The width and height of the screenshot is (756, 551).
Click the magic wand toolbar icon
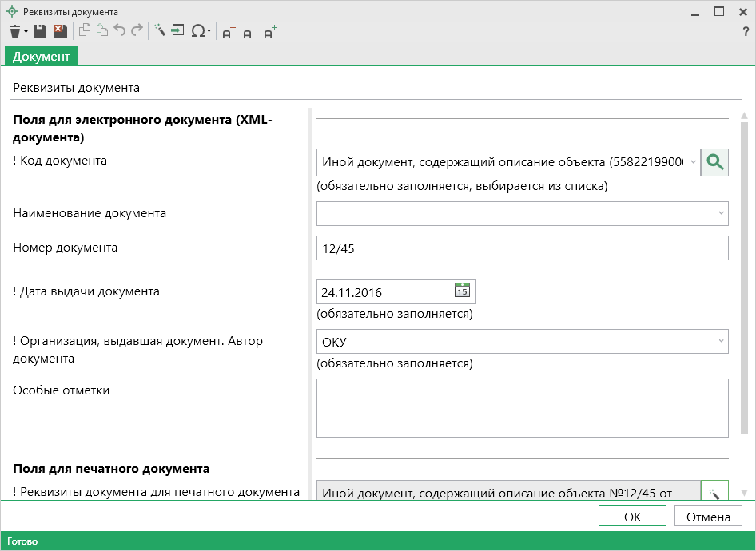pos(160,31)
